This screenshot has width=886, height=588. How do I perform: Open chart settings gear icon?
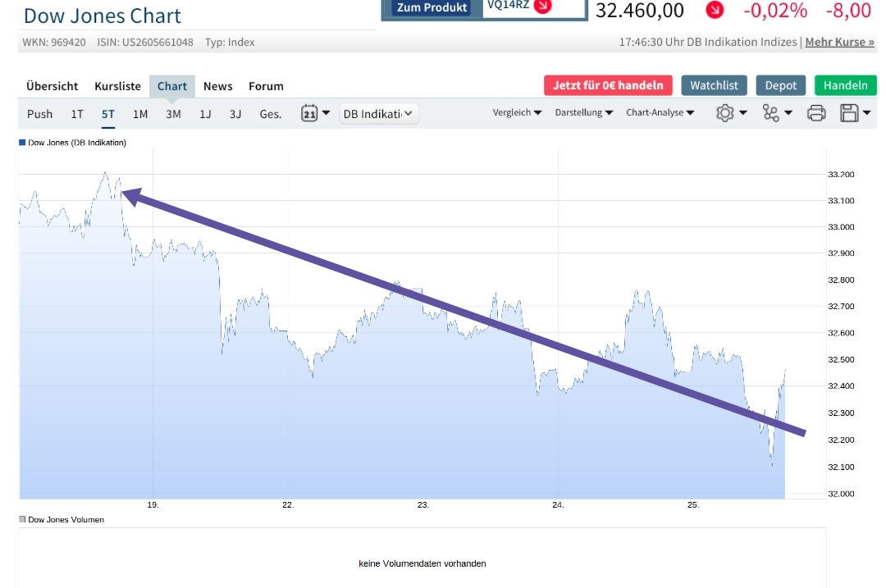(x=725, y=113)
